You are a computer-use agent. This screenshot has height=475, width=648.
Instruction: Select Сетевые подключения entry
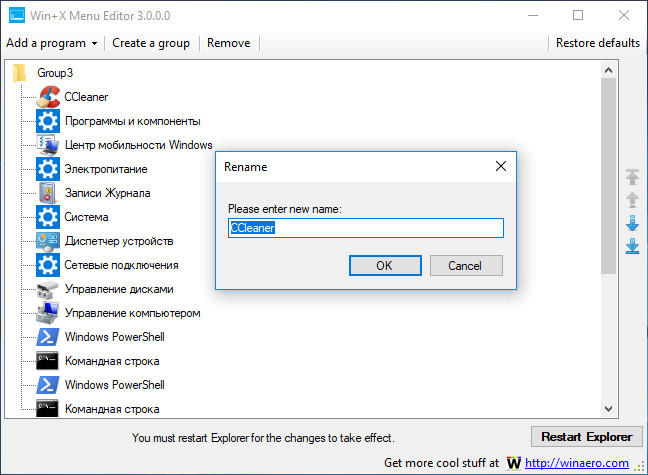click(122, 265)
